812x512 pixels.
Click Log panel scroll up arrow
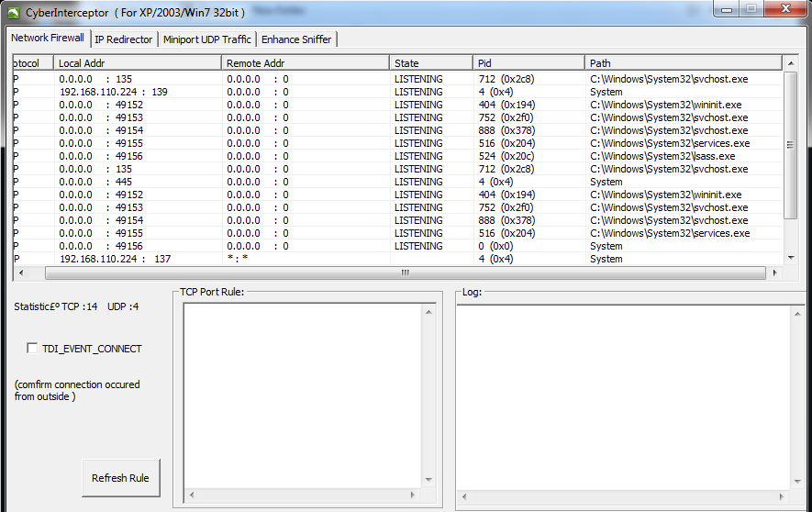(x=798, y=313)
